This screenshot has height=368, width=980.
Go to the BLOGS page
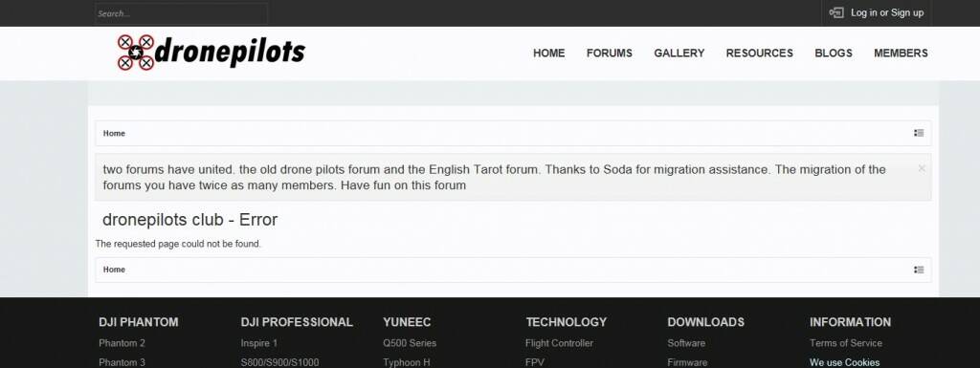(x=834, y=53)
